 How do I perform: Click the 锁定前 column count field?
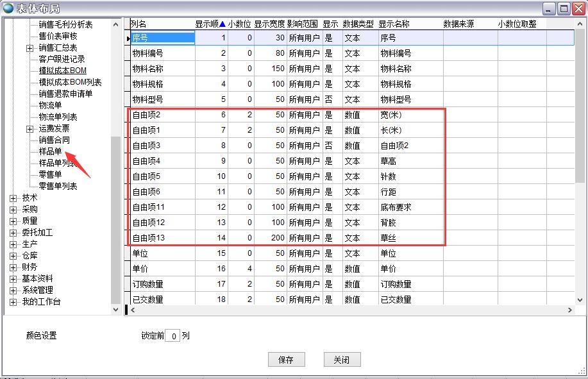(x=172, y=336)
